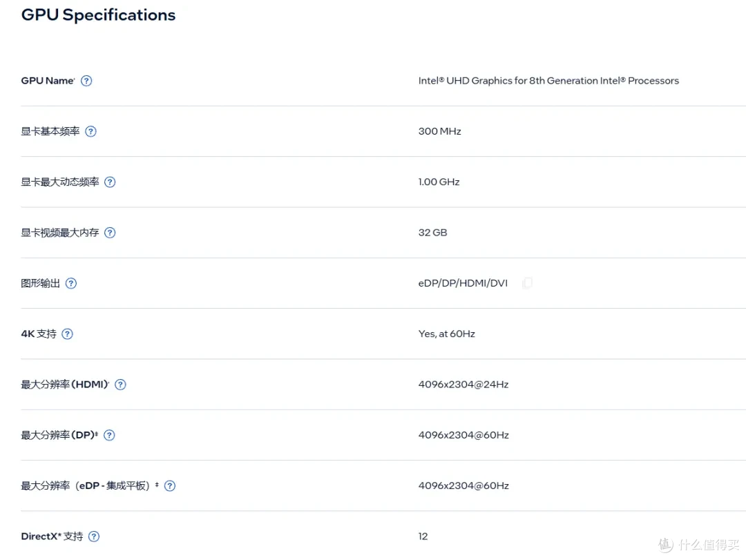This screenshot has height=560, width=746.
Task: Open the 显卡最大动态频率 help tooltip icon
Action: click(110, 182)
